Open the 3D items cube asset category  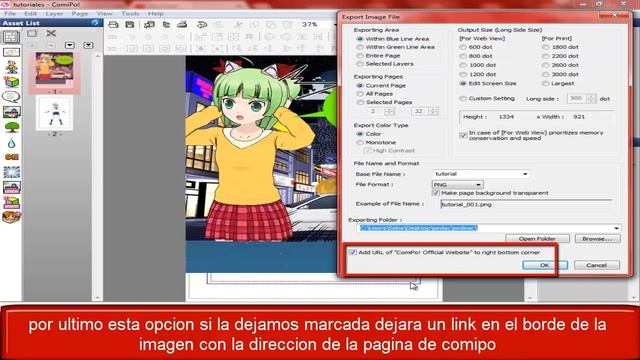pos(11,82)
